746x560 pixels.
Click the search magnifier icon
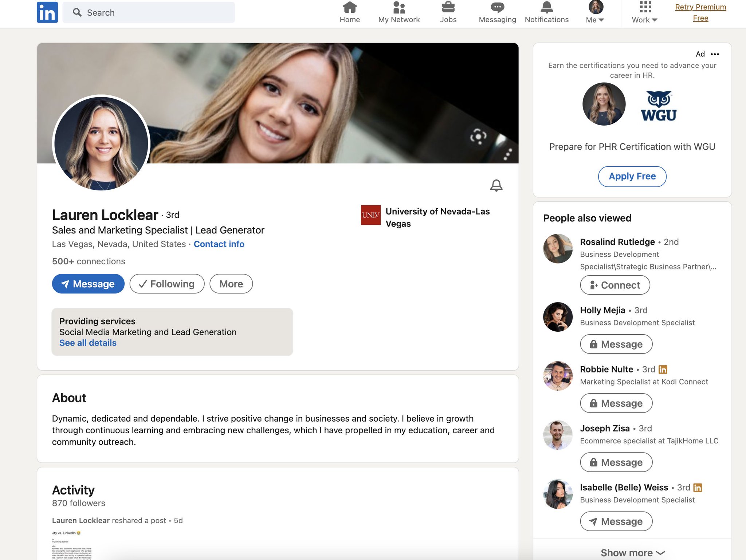pyautogui.click(x=77, y=12)
